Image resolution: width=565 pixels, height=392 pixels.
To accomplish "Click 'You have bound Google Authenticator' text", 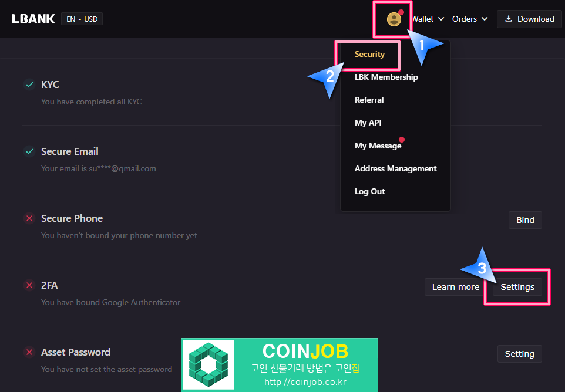I will click(110, 302).
